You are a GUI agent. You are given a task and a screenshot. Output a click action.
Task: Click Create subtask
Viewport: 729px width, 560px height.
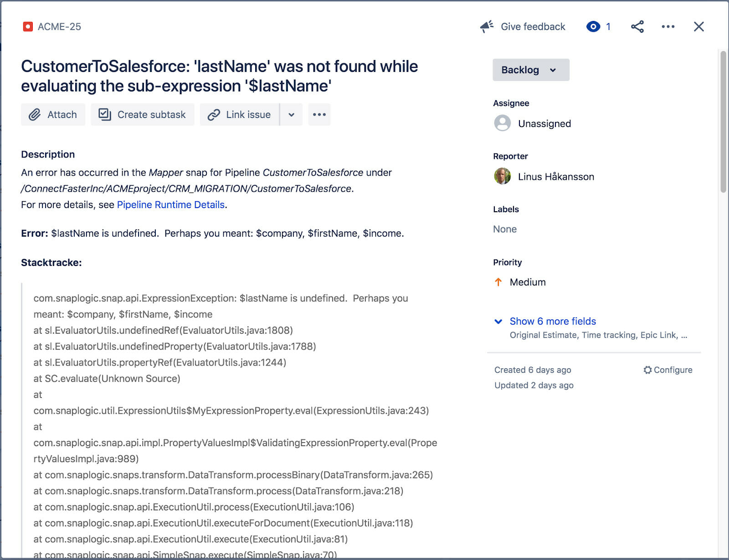143,115
